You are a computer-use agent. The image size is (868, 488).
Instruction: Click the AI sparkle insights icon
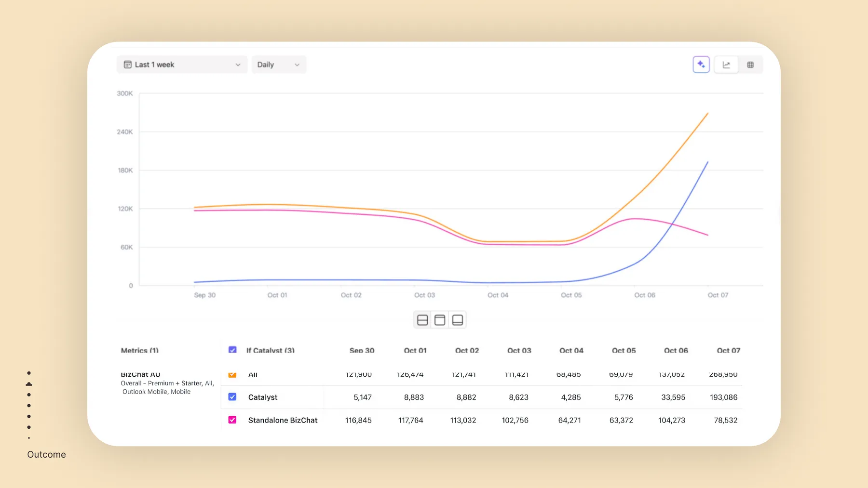pos(701,65)
